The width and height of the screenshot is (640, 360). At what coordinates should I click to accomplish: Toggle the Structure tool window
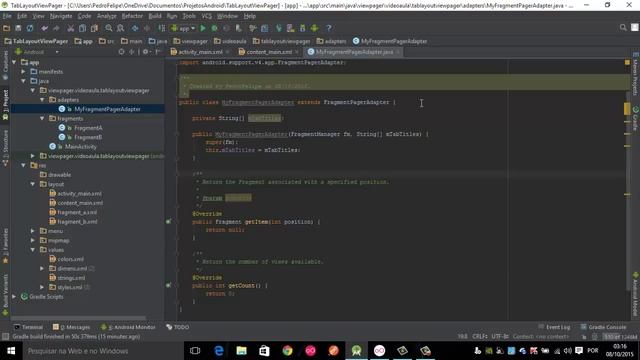pos(5,148)
